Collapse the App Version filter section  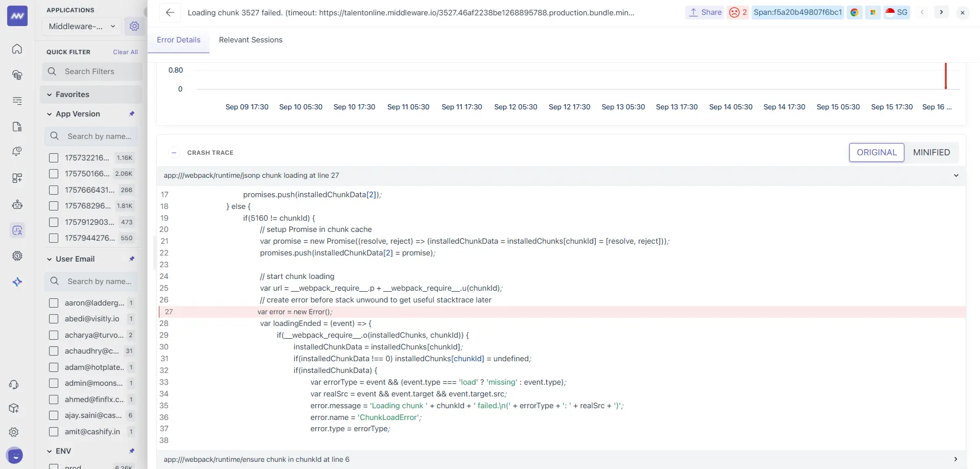(x=49, y=113)
